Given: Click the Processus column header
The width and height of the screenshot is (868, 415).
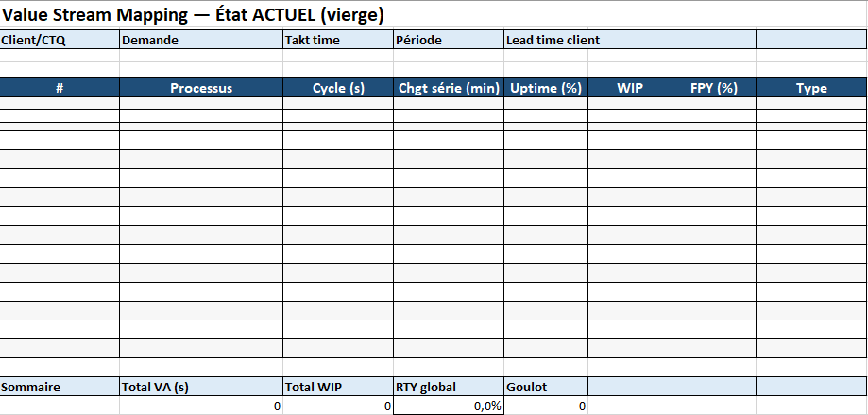Looking at the screenshot, I should pyautogui.click(x=200, y=88).
